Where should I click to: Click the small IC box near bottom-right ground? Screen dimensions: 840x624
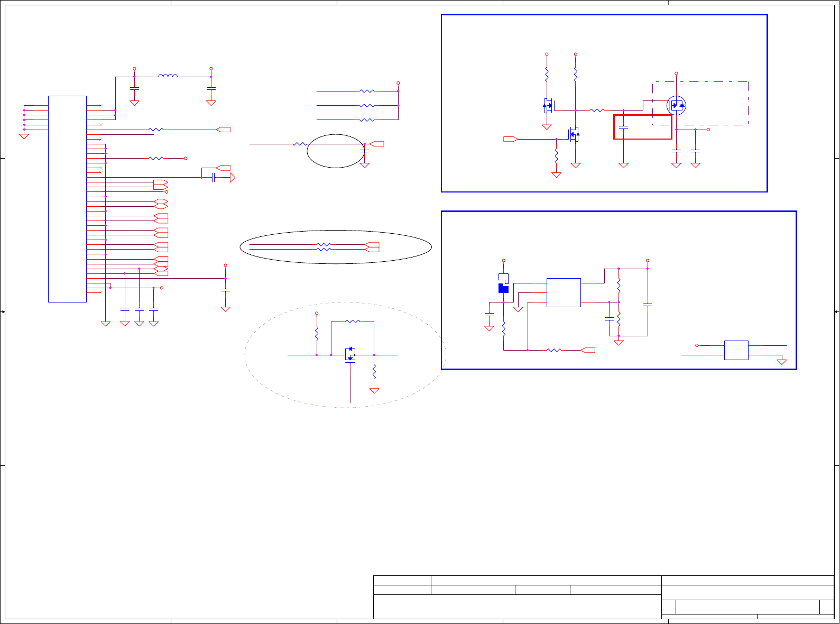[x=736, y=350]
